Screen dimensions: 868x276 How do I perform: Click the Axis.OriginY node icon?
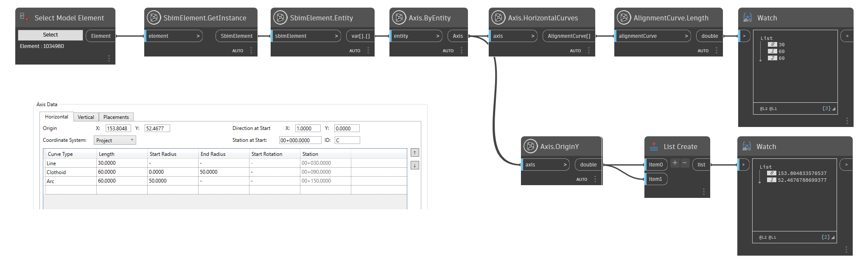coord(530,146)
